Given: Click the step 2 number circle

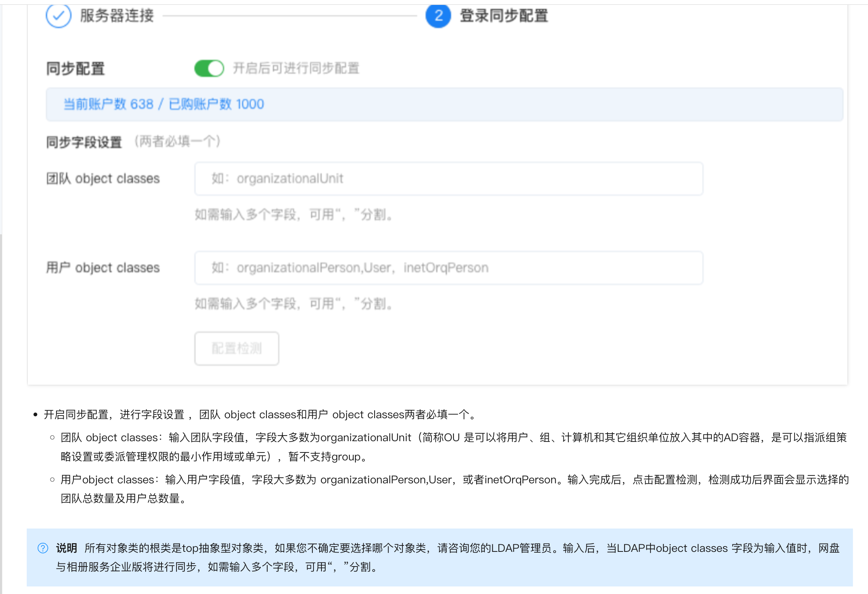Looking at the screenshot, I should point(438,16).
